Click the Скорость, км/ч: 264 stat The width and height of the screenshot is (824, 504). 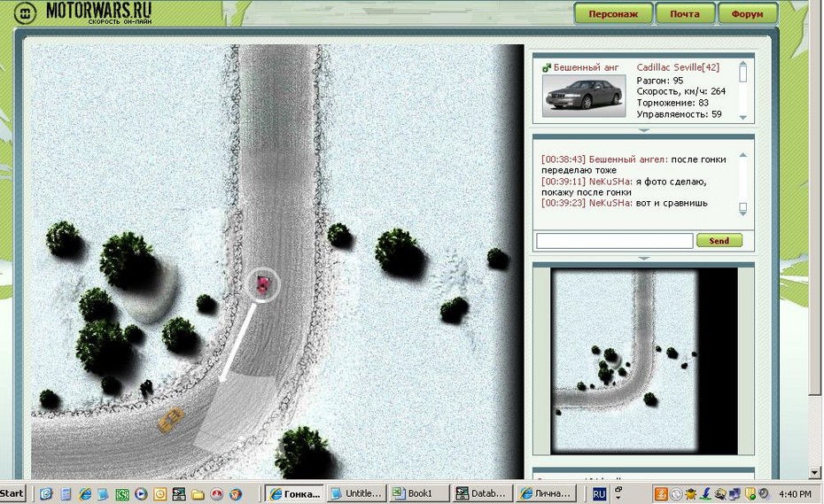(681, 91)
